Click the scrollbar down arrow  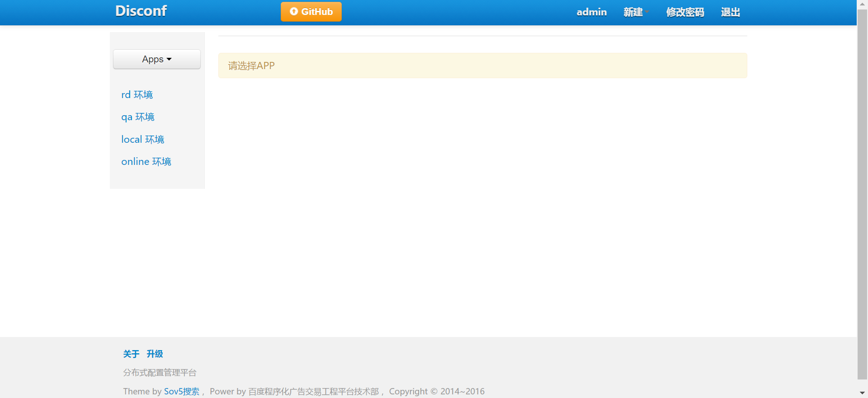pos(863,393)
